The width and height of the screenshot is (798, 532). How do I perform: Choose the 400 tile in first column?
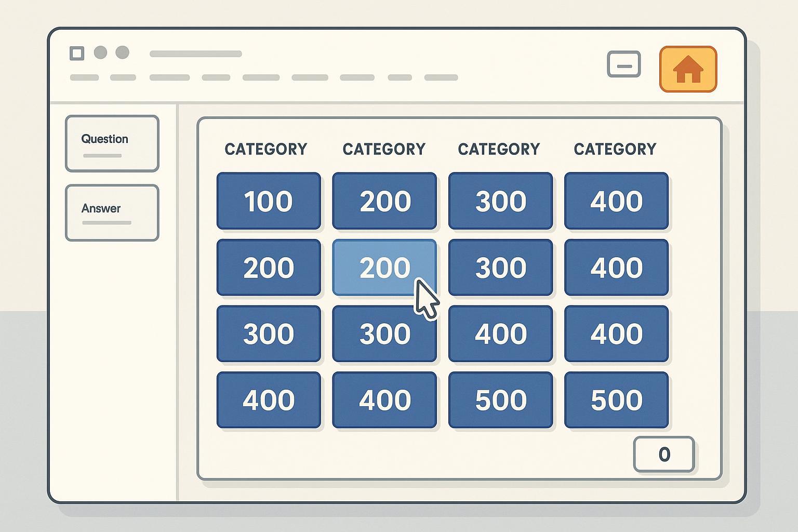(268, 400)
